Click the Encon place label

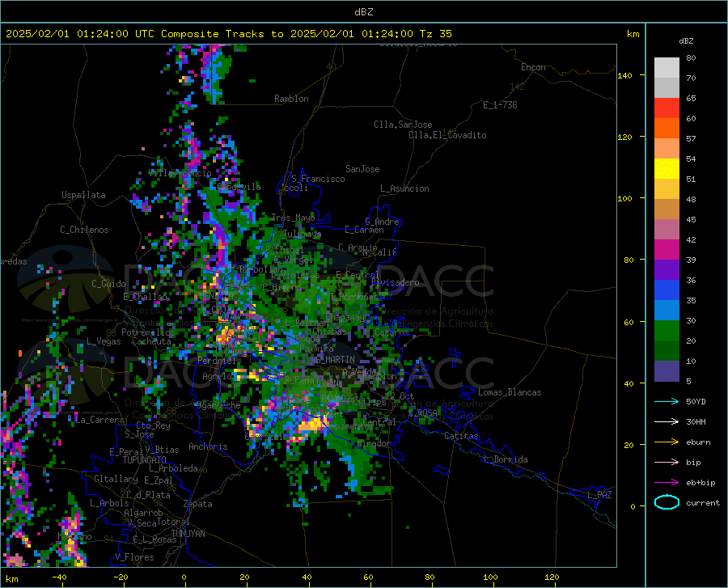click(x=533, y=67)
